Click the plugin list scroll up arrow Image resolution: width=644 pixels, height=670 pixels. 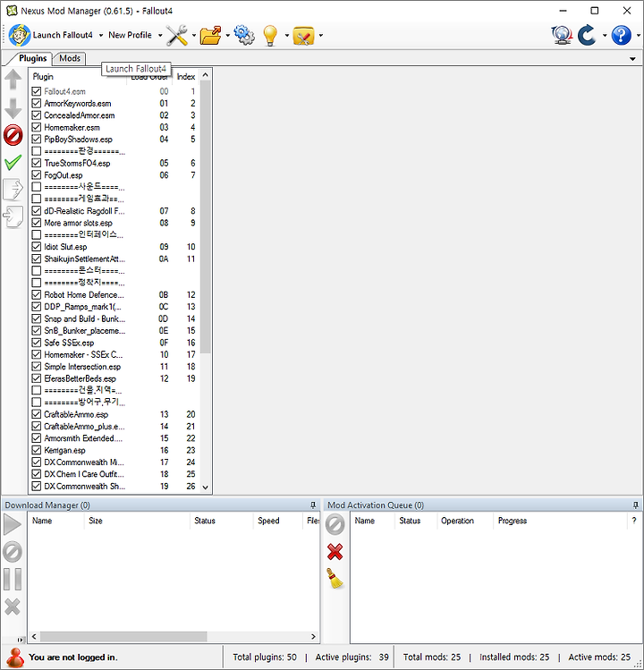206,75
